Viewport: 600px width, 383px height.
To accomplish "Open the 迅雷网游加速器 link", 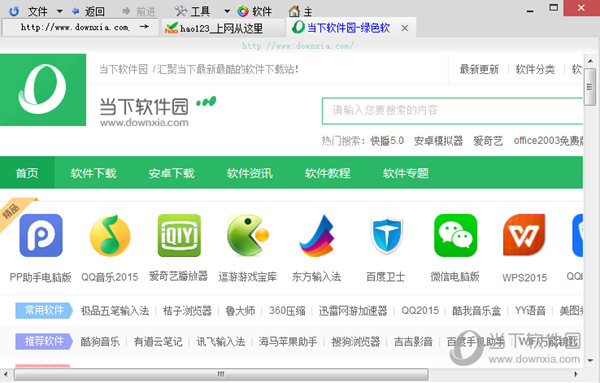I will pos(353,311).
